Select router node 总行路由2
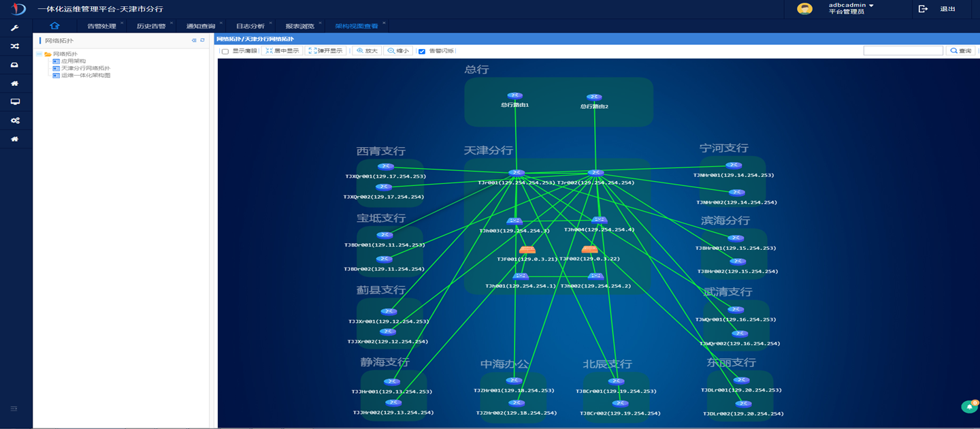980x429 pixels. pyautogui.click(x=595, y=97)
